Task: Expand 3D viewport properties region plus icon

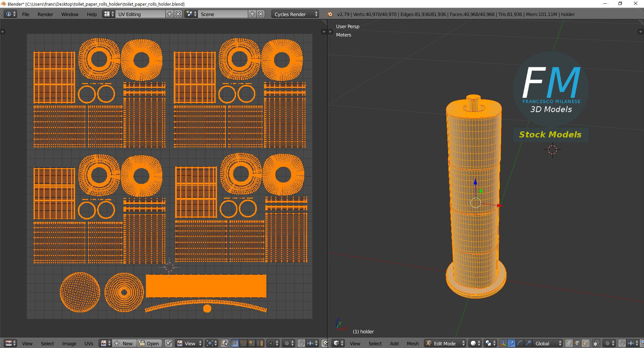Action: [640, 31]
